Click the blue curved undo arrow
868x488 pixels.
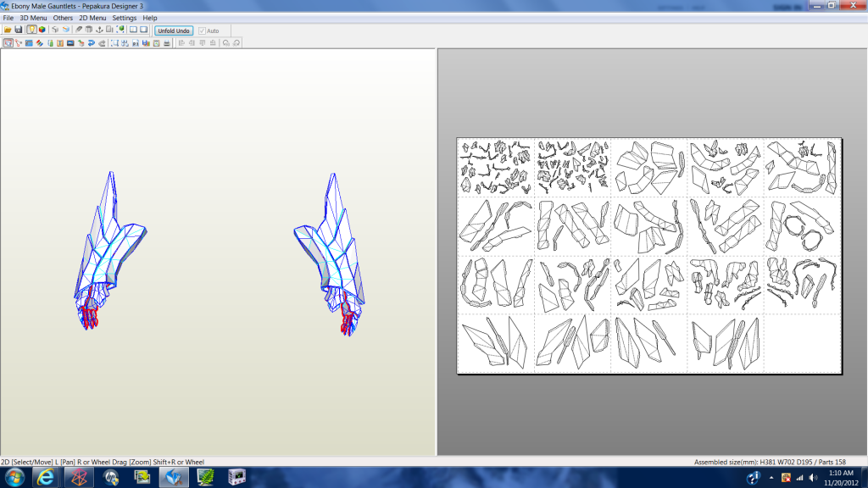pyautogui.click(x=92, y=42)
